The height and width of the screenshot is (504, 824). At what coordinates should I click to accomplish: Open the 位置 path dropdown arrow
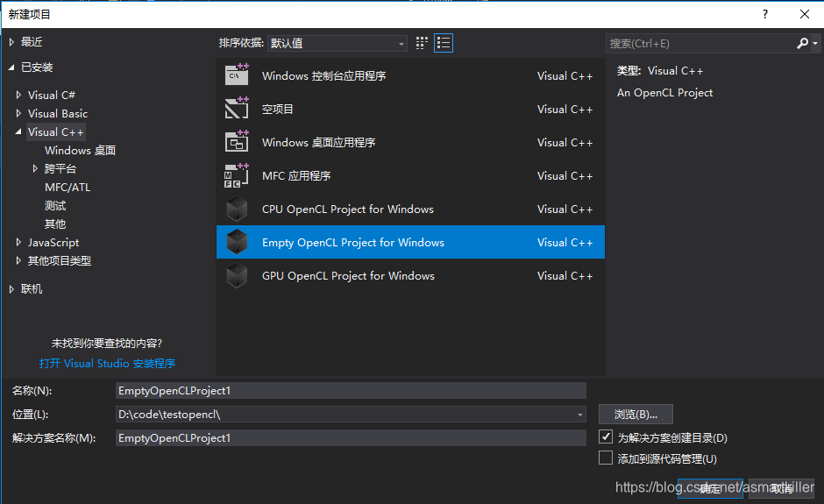(580, 414)
